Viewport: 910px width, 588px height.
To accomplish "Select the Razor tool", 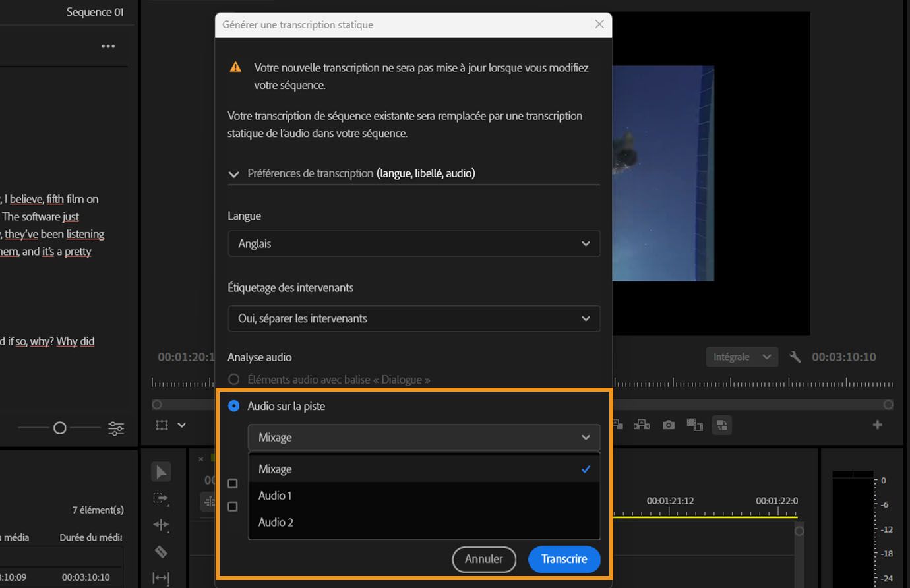I will pyautogui.click(x=161, y=552).
